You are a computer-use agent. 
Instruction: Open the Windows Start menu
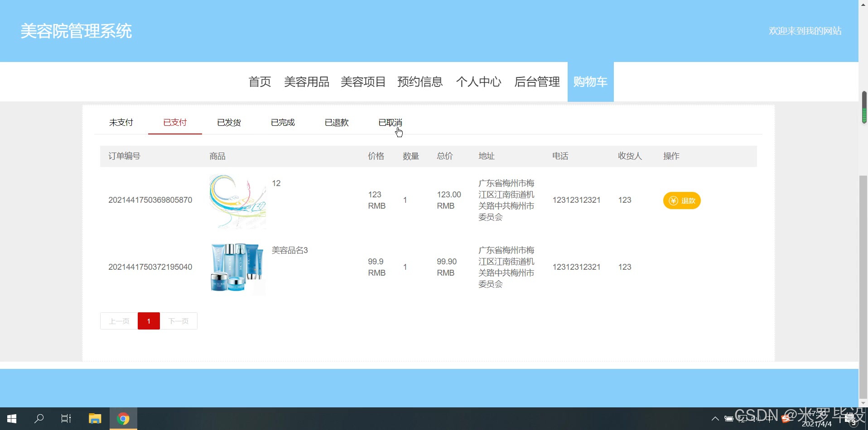click(x=12, y=419)
